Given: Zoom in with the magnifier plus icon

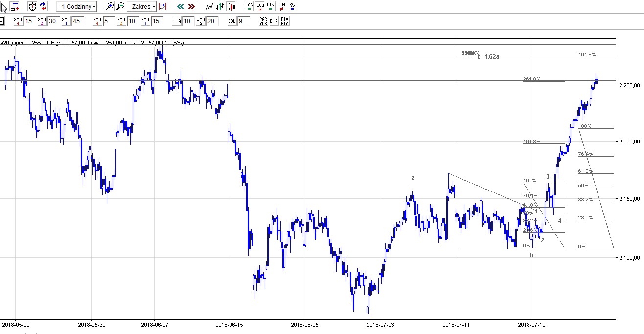Looking at the screenshot, I should (x=110, y=7).
